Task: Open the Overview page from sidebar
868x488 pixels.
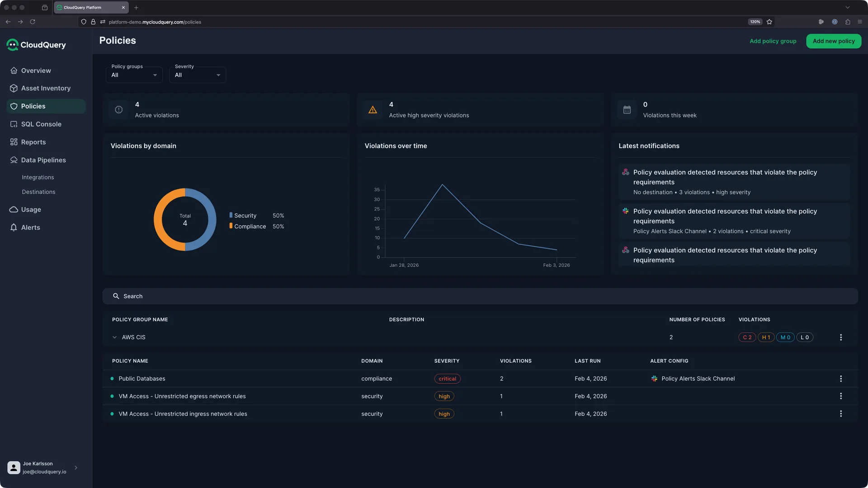Action: click(36, 70)
